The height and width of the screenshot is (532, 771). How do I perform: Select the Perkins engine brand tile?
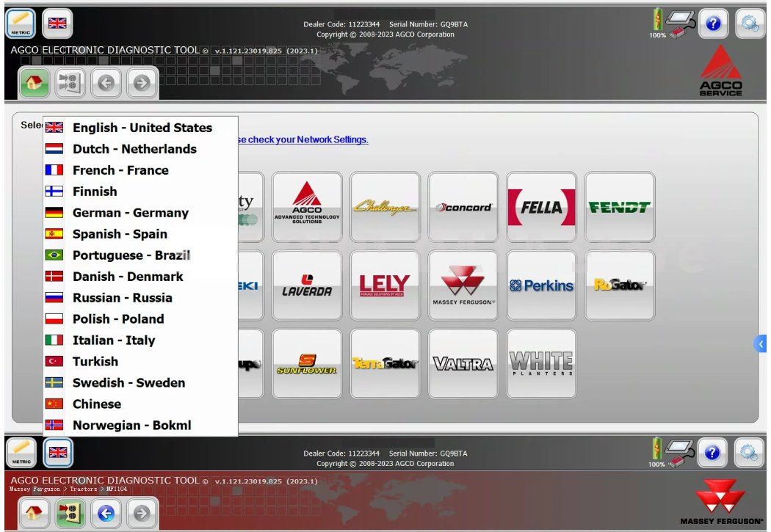pyautogui.click(x=541, y=285)
